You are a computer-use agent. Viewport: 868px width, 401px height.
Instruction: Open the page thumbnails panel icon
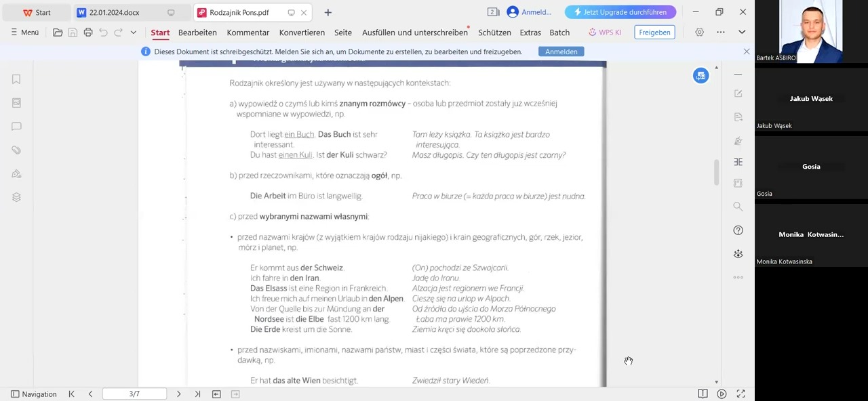tap(16, 103)
